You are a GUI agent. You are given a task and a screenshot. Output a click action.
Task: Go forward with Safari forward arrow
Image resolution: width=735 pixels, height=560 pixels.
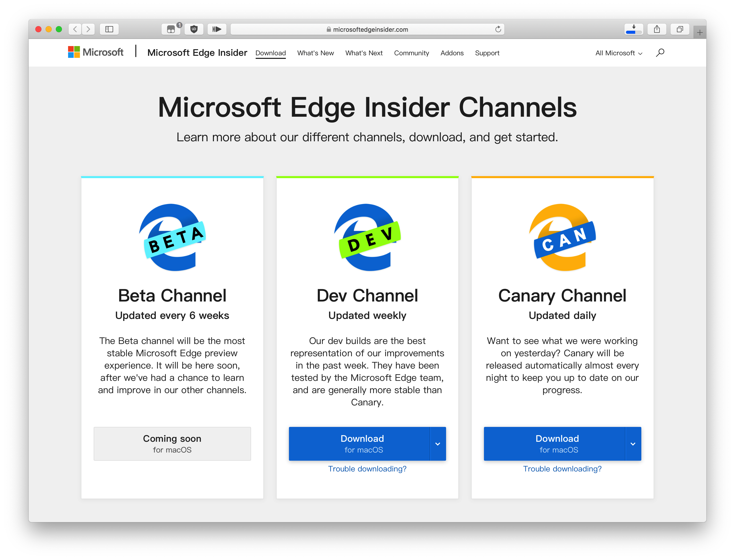point(88,29)
